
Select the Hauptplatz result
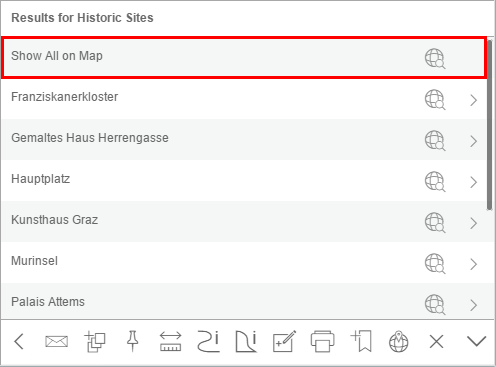[x=244, y=181]
